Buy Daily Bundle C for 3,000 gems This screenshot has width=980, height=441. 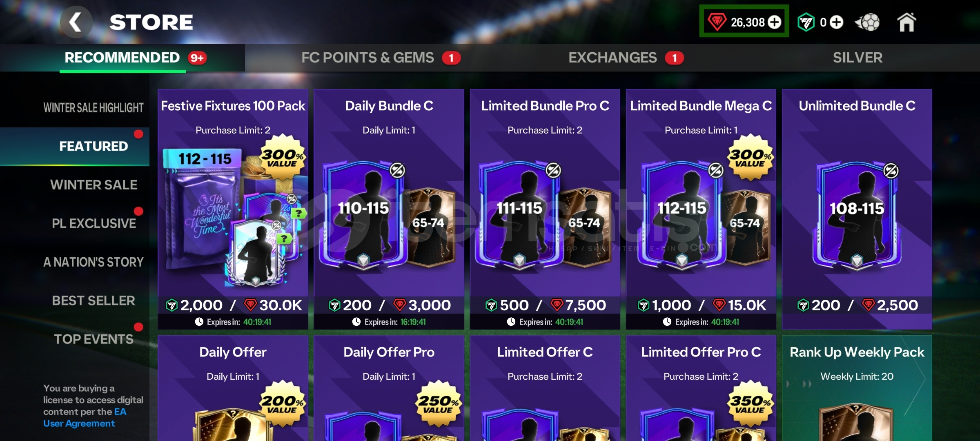click(x=421, y=305)
